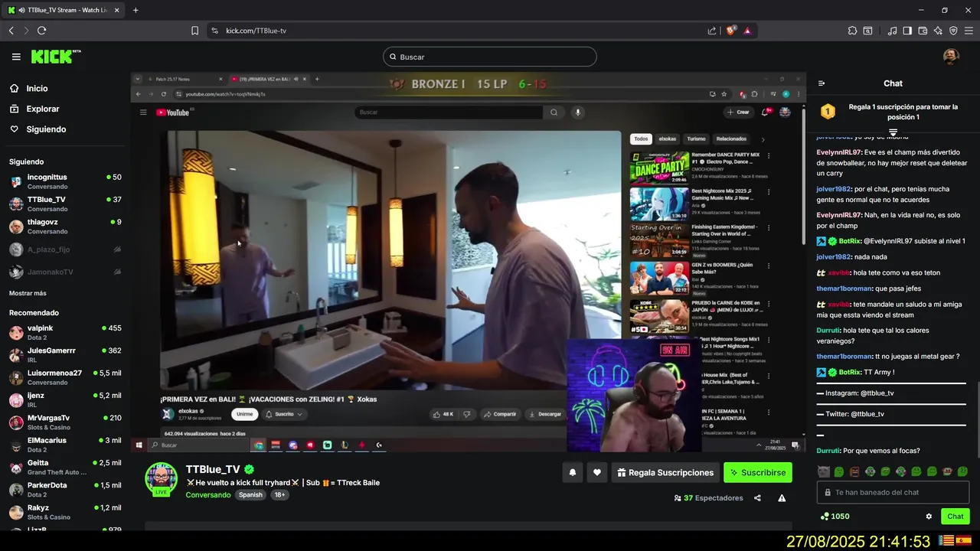Screen dimensions: 980x551
Task: Click username themar1boroman in chat
Action: [x=844, y=289]
